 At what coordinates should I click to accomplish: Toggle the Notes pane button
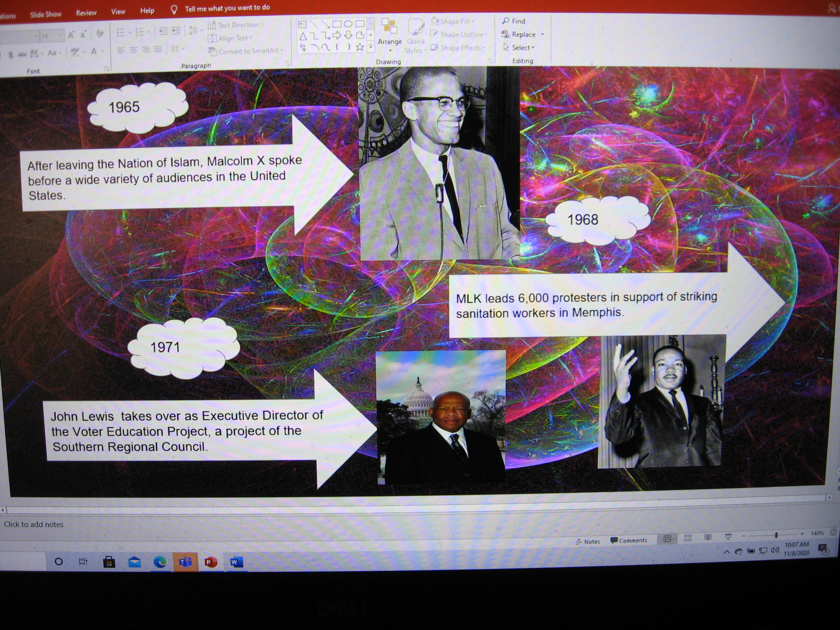[x=588, y=541]
